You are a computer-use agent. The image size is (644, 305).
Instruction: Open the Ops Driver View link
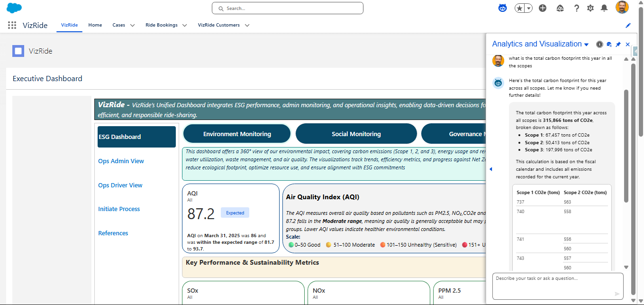click(120, 185)
